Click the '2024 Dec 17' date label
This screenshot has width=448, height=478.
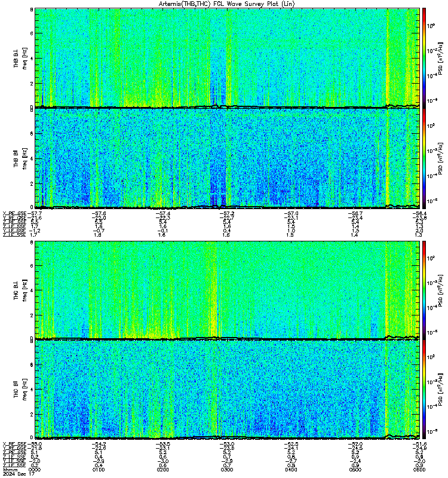click(19, 474)
